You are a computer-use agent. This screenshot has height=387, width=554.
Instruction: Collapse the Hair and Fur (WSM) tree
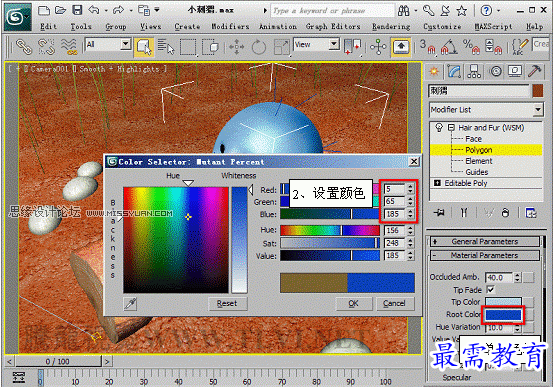(451, 128)
